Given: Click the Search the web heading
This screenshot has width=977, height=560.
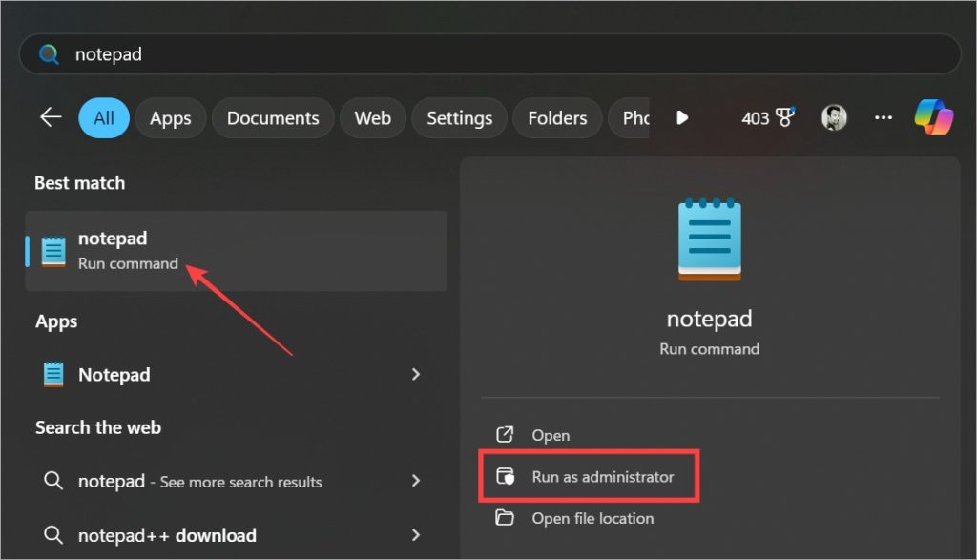Looking at the screenshot, I should (98, 427).
